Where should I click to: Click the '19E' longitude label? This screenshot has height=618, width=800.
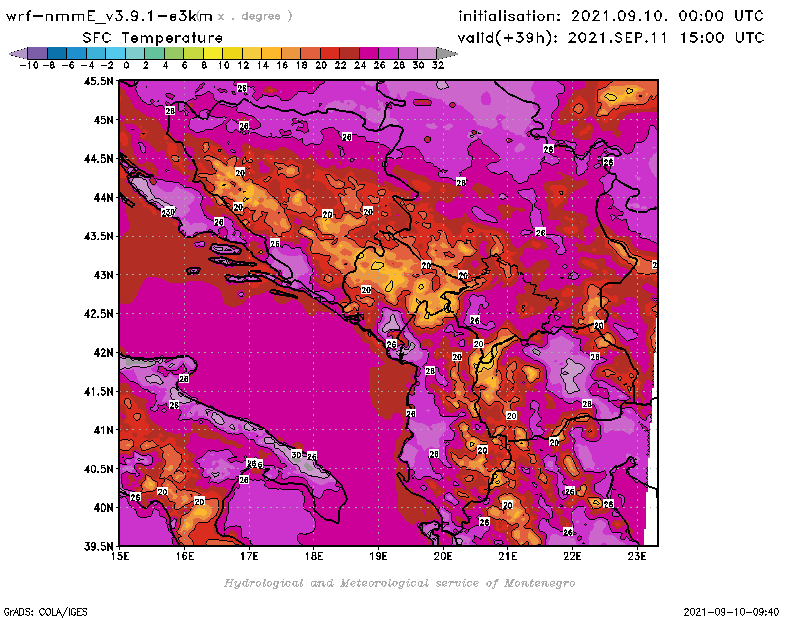coord(379,556)
